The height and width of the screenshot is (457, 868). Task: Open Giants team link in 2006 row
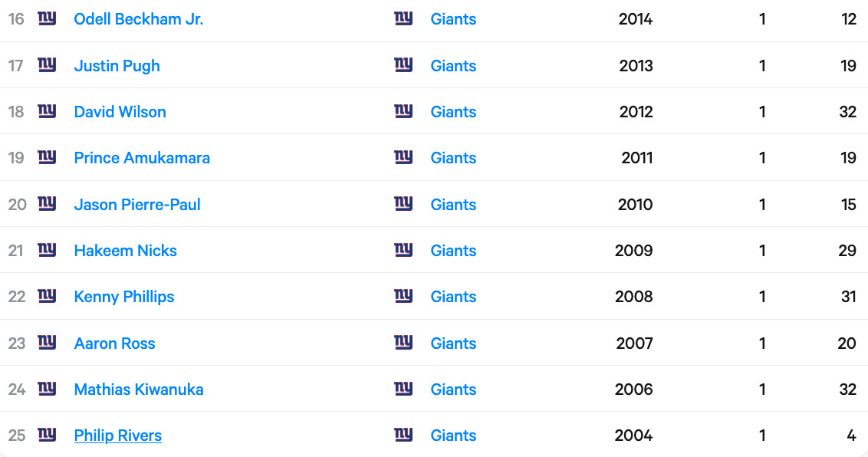coord(453,390)
